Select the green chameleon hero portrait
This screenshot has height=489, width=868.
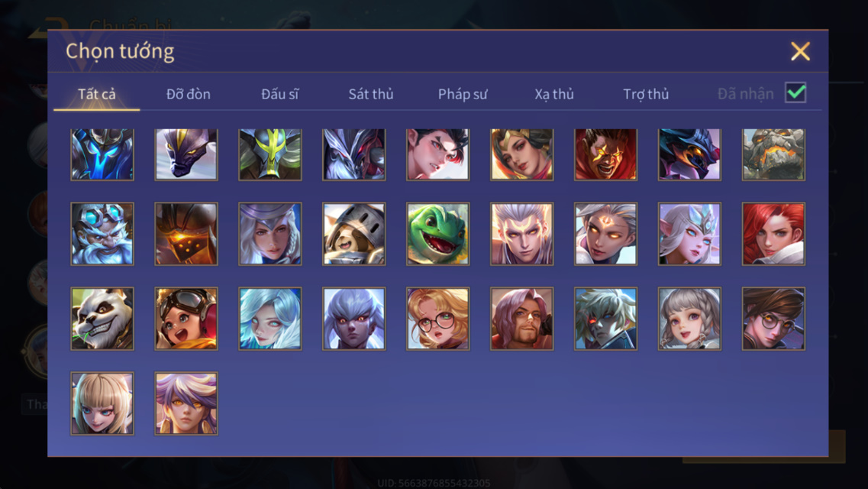pos(438,234)
